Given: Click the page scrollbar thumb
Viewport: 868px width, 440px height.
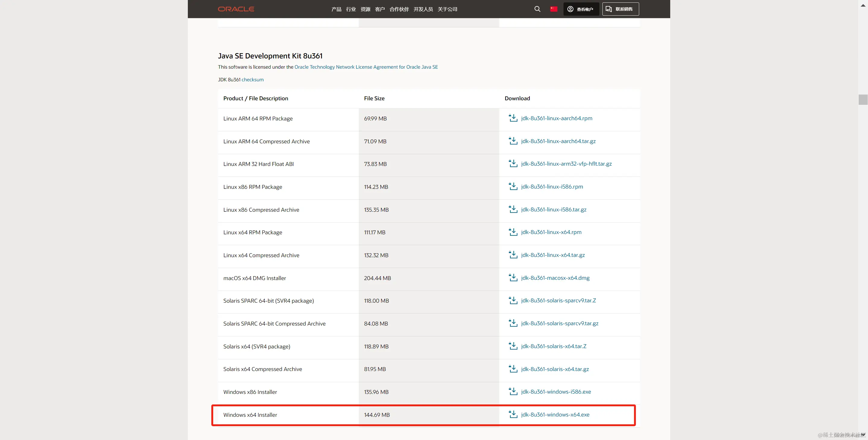Looking at the screenshot, I should click(863, 100).
